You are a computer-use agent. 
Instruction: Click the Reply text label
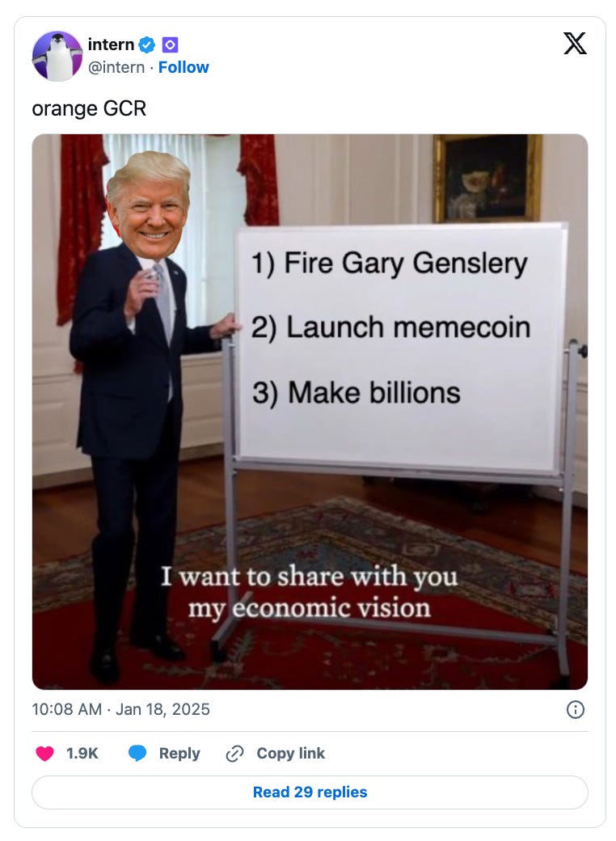[x=179, y=754]
